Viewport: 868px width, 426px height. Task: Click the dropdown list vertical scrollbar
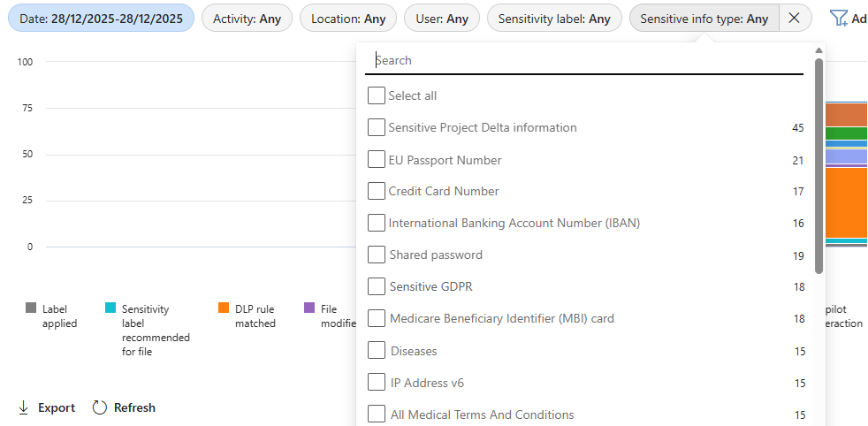pos(819,166)
